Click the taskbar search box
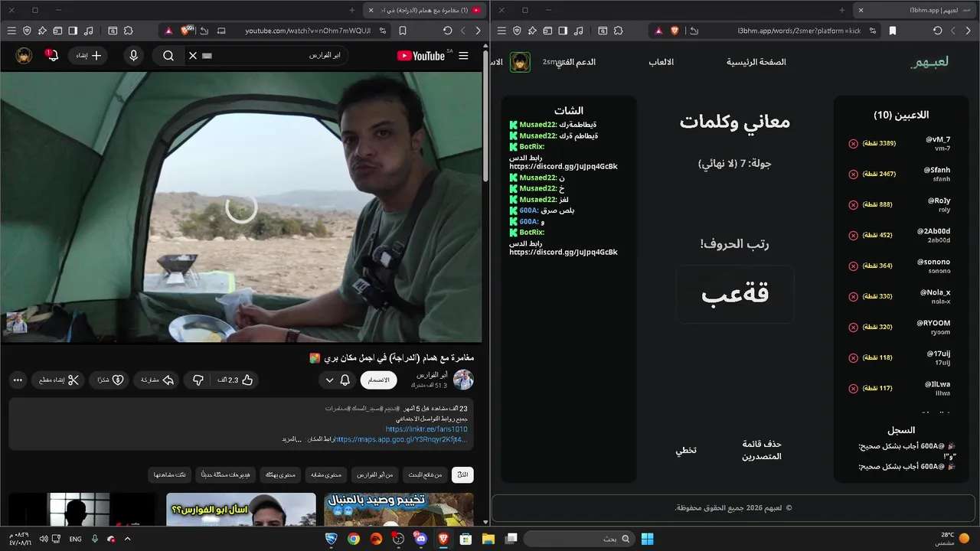 pyautogui.click(x=580, y=539)
